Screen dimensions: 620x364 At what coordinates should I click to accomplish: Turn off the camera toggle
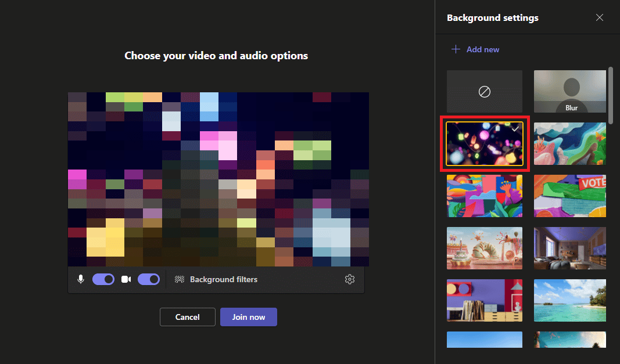(149, 279)
